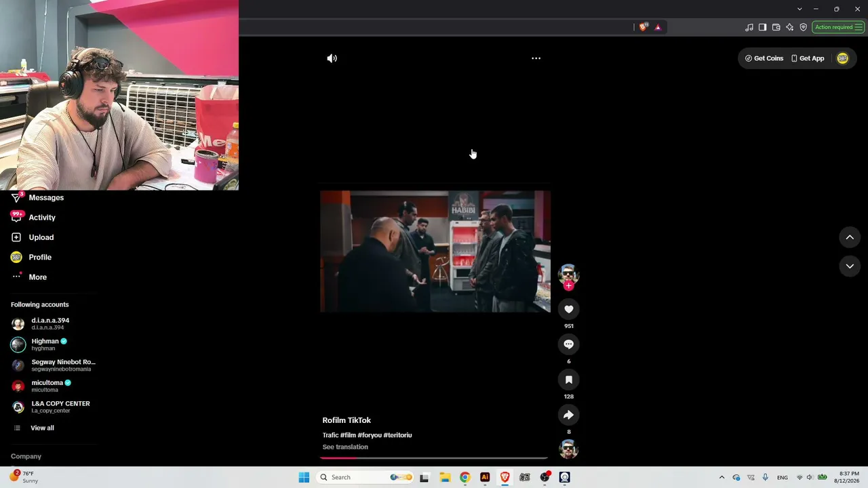Open Get Coins
This screenshot has height=488, width=868.
point(764,58)
